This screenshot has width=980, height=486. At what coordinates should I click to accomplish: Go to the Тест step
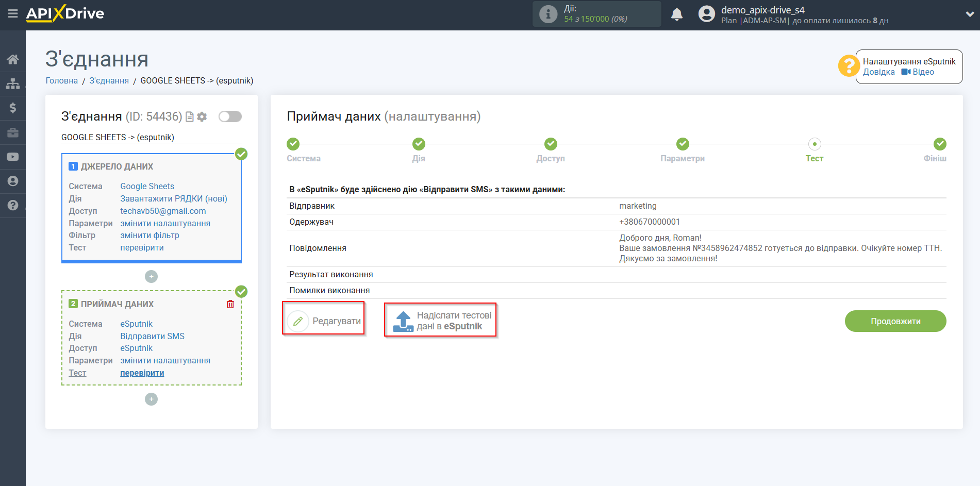click(815, 150)
